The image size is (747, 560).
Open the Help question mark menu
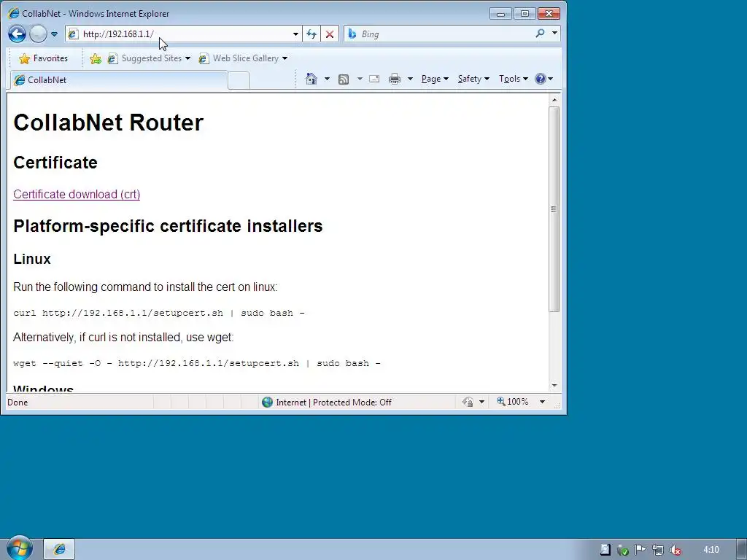point(543,79)
